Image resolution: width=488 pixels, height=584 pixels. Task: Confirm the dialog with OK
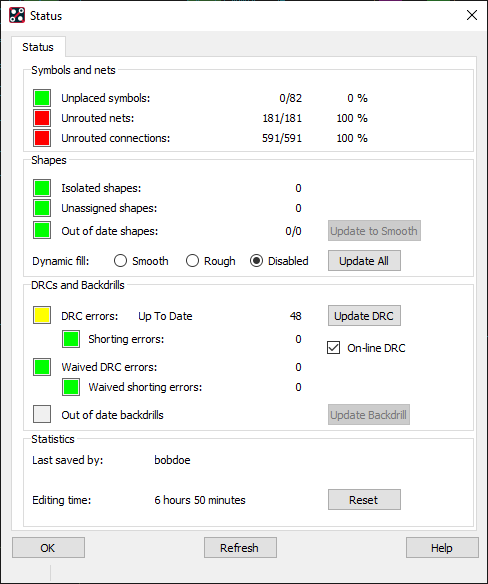[48, 548]
